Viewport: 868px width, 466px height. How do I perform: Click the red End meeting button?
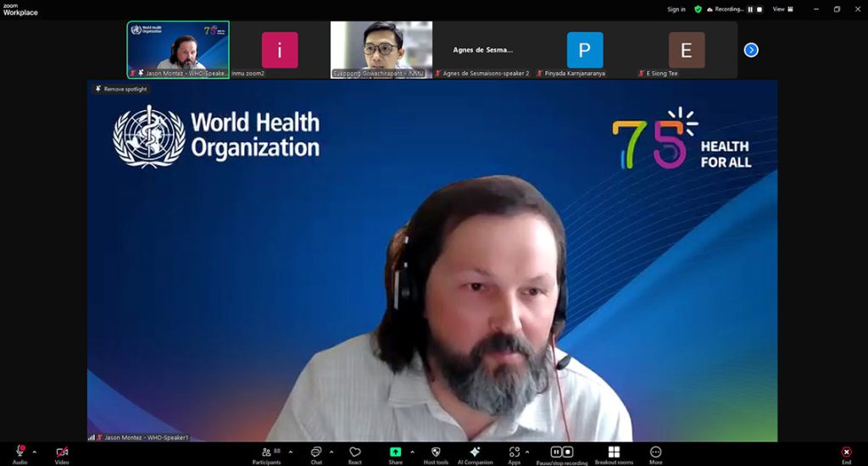point(846,453)
